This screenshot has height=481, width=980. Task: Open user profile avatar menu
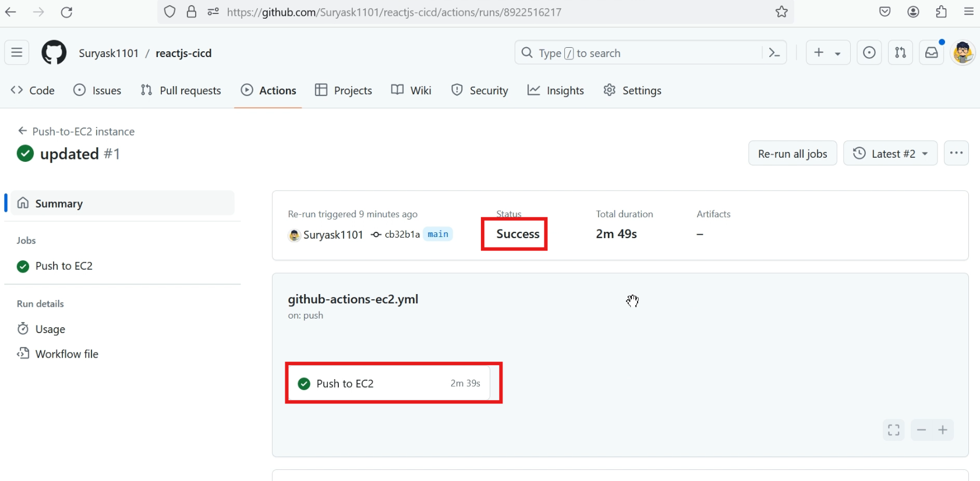963,52
